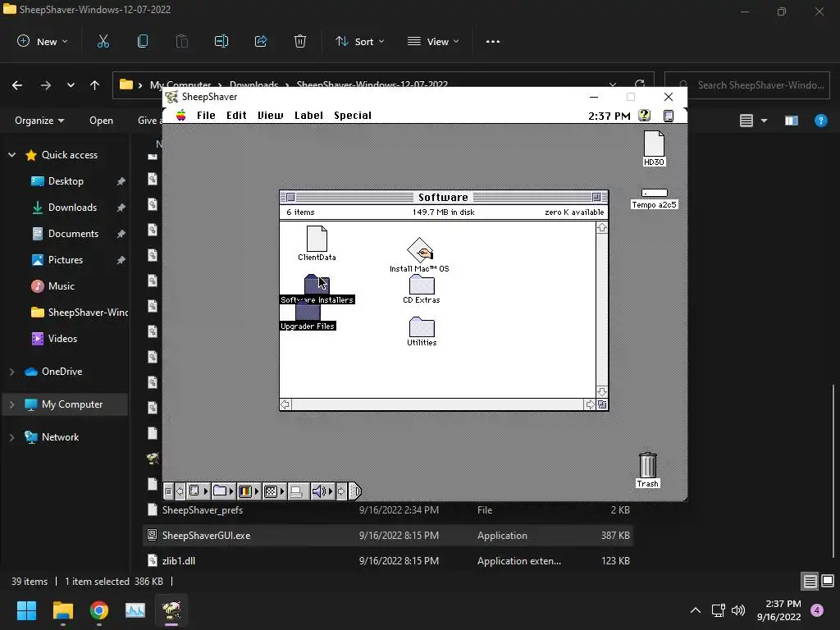Click the Balloon Help icon in Mac menu bar
The height and width of the screenshot is (630, 840).
pos(645,115)
